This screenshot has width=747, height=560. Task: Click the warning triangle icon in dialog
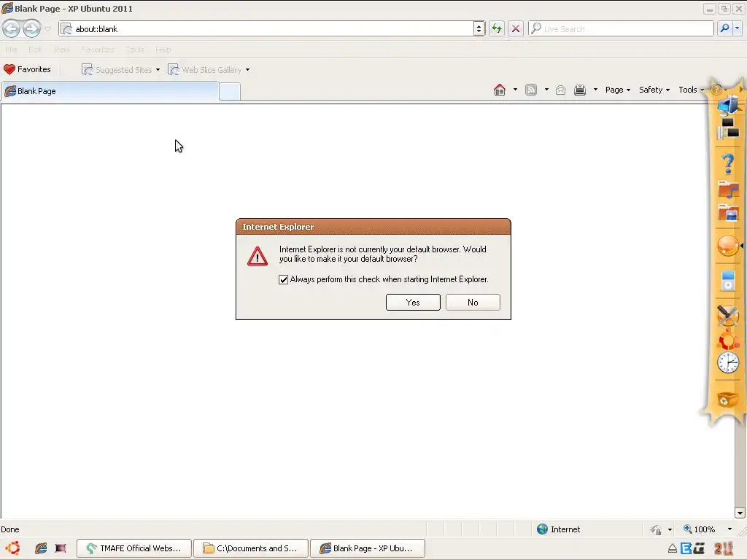click(x=258, y=256)
